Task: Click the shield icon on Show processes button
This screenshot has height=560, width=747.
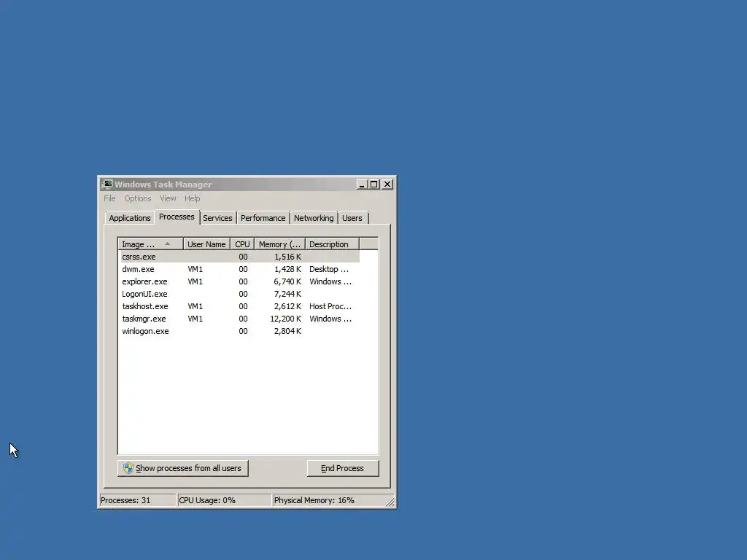Action: [x=128, y=468]
